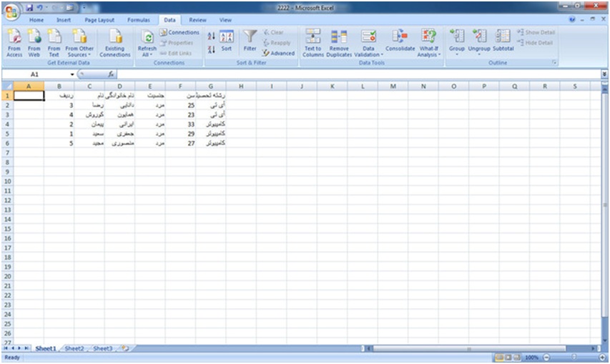Switch to the Sheet2 worksheet tab
This screenshot has height=364, width=610.
(x=74, y=349)
